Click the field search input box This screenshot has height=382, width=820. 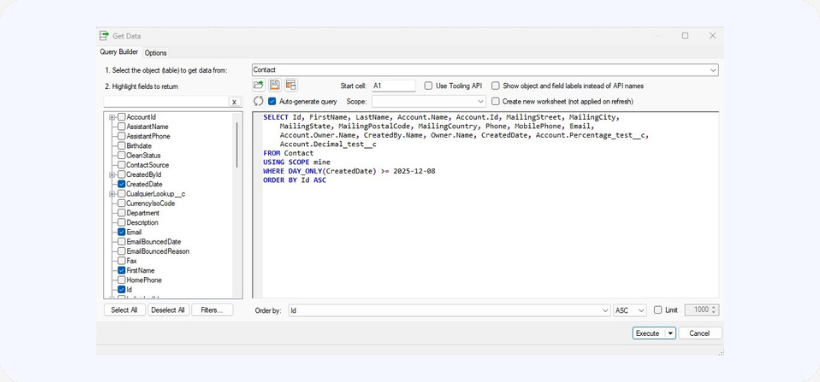pyautogui.click(x=166, y=102)
